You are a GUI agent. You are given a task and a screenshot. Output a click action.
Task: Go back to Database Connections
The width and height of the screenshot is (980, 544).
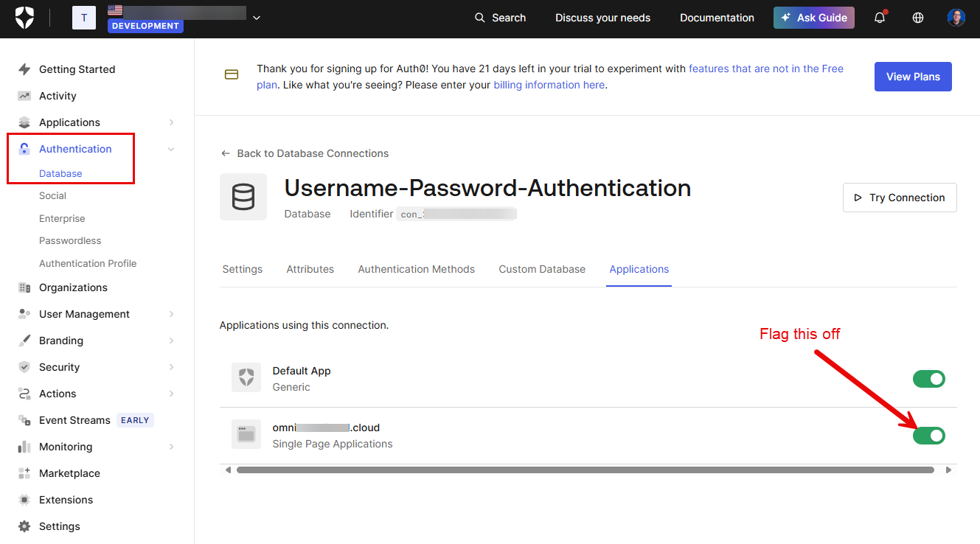pos(305,153)
